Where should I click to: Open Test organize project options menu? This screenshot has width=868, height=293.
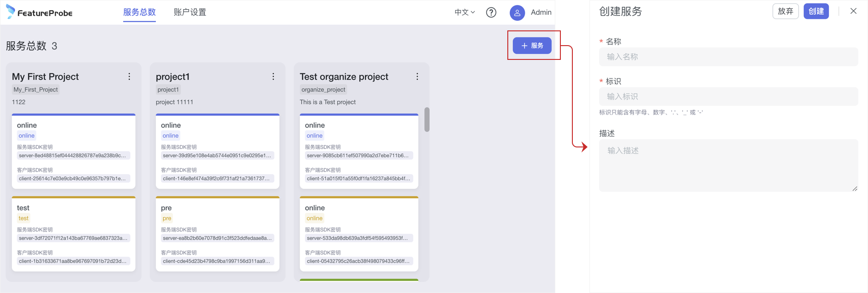[x=417, y=76]
